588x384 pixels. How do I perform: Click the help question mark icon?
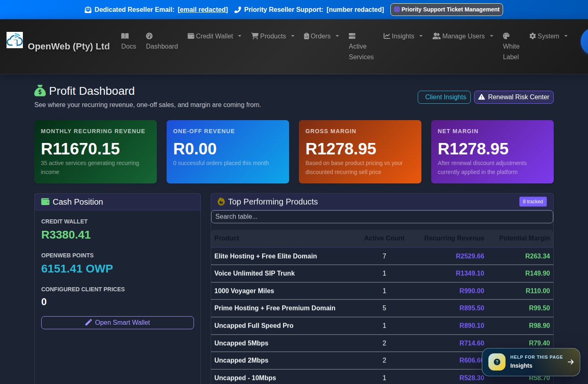coord(497,362)
